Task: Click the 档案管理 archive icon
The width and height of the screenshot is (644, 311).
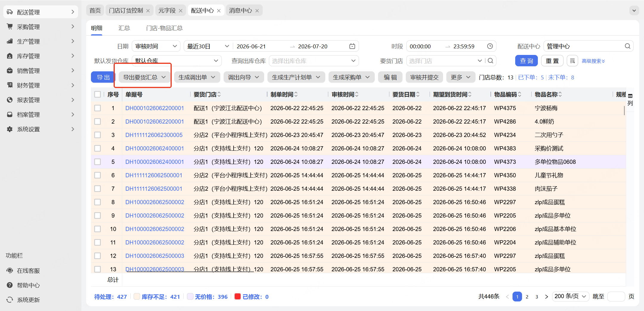Action: click(x=10, y=115)
